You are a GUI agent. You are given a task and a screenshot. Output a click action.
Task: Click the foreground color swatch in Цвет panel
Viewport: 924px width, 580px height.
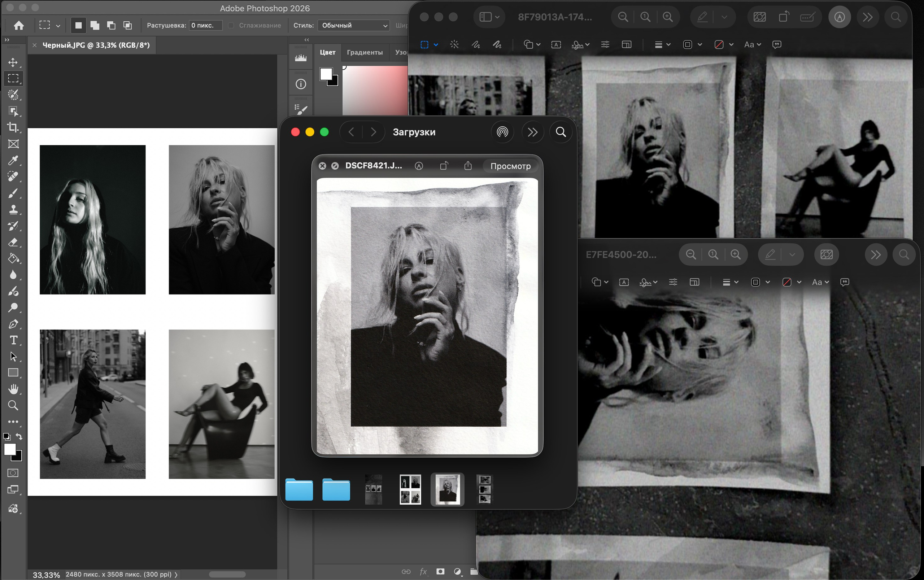pyautogui.click(x=326, y=74)
